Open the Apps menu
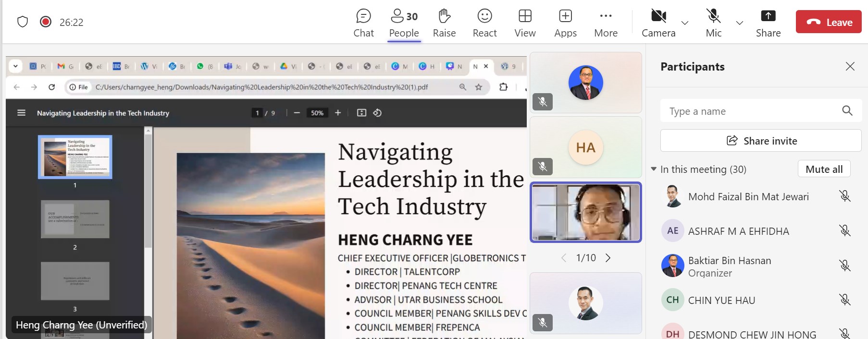The width and height of the screenshot is (868, 339). click(565, 23)
